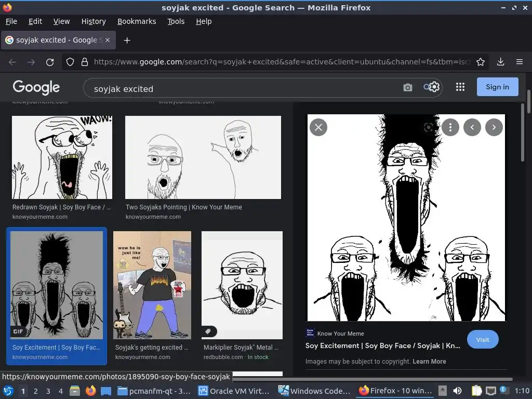Open Redrawn Soyjak result title
This screenshot has height=399, width=532.
(x=61, y=207)
